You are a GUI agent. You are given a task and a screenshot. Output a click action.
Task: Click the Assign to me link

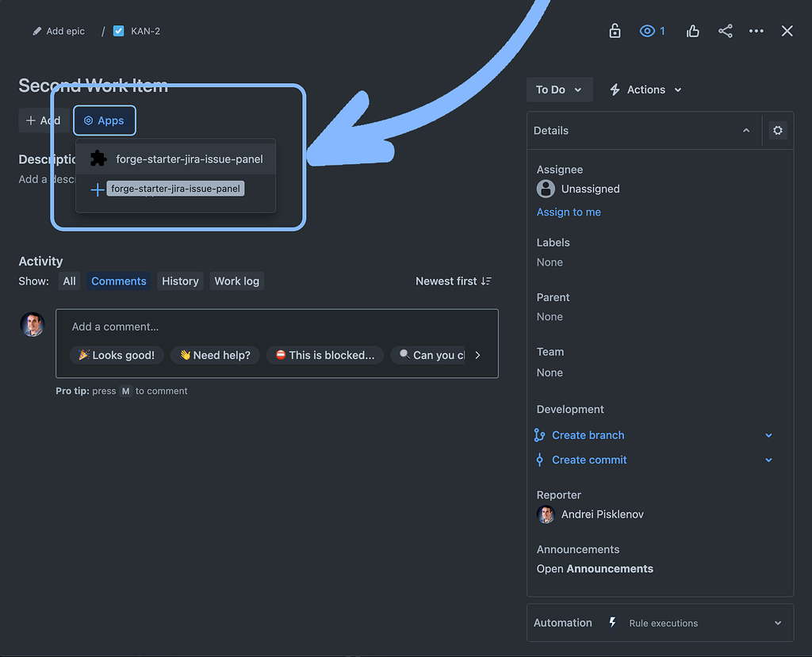(569, 212)
